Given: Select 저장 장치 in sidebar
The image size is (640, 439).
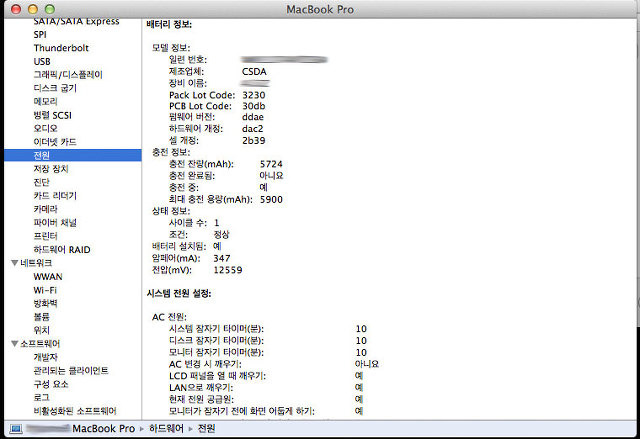Looking at the screenshot, I should 51,169.
